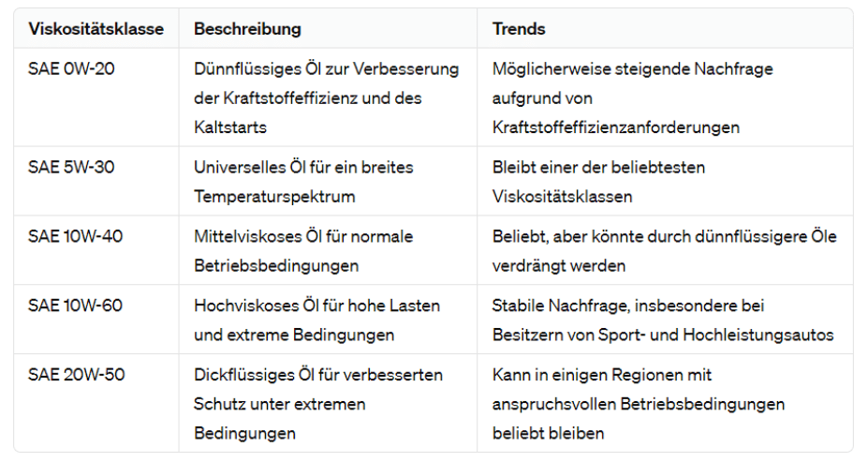Click the word Kraftstoffeffizienzanforderungen
868x462 pixels.
point(615,127)
